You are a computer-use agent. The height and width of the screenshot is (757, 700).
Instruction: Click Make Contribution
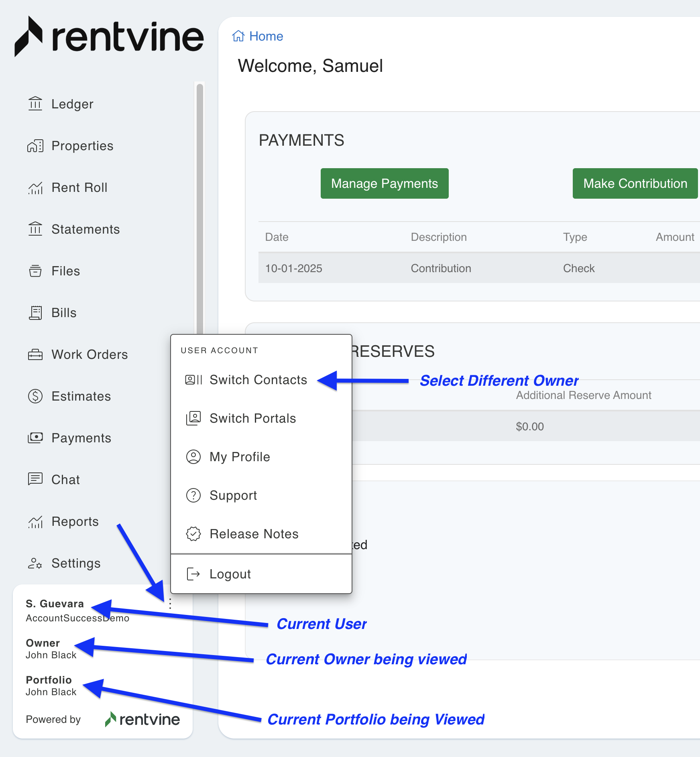[635, 183]
